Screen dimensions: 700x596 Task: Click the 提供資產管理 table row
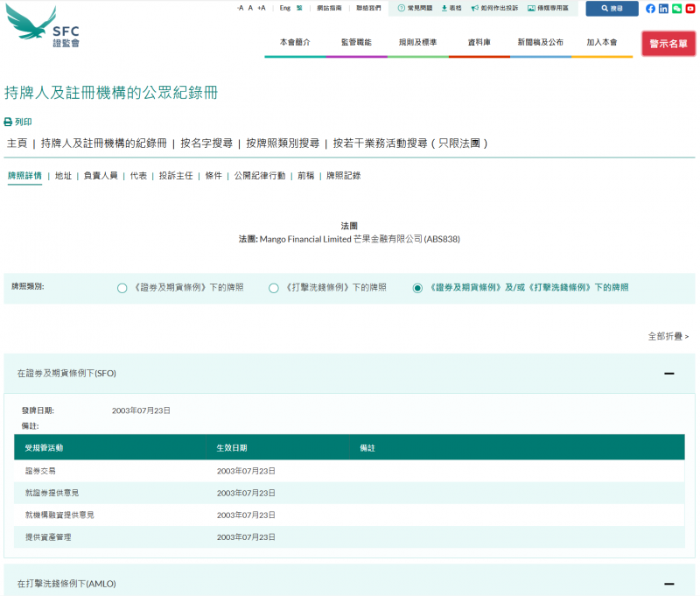click(x=349, y=537)
